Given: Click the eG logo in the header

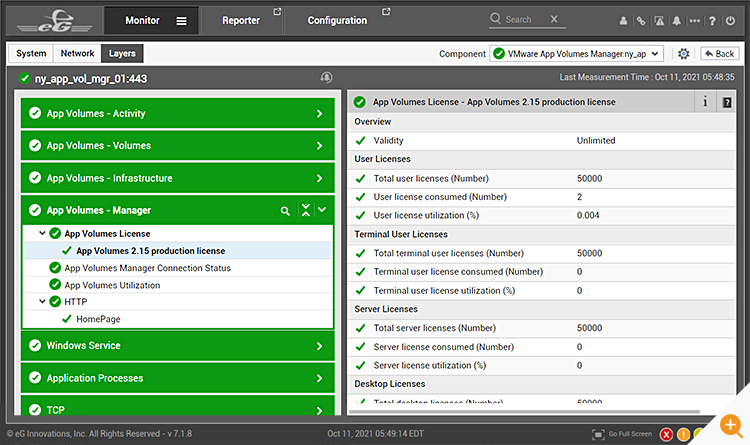Looking at the screenshot, I should pyautogui.click(x=55, y=22).
